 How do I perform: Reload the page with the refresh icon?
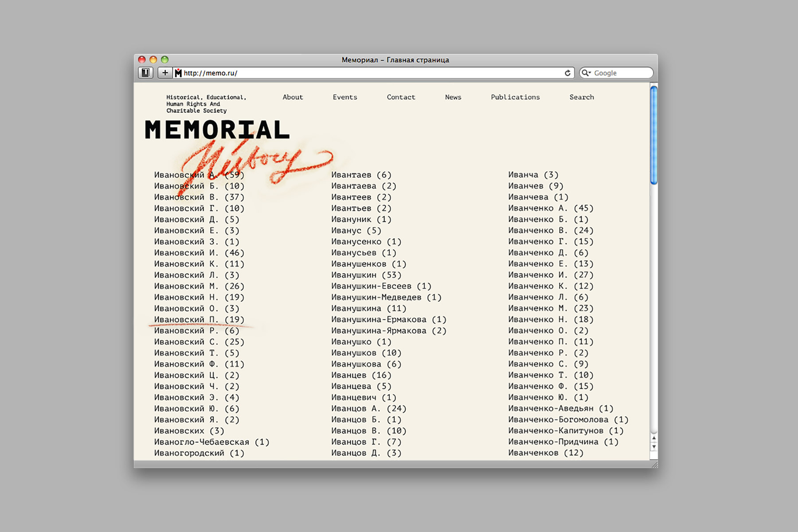click(568, 73)
